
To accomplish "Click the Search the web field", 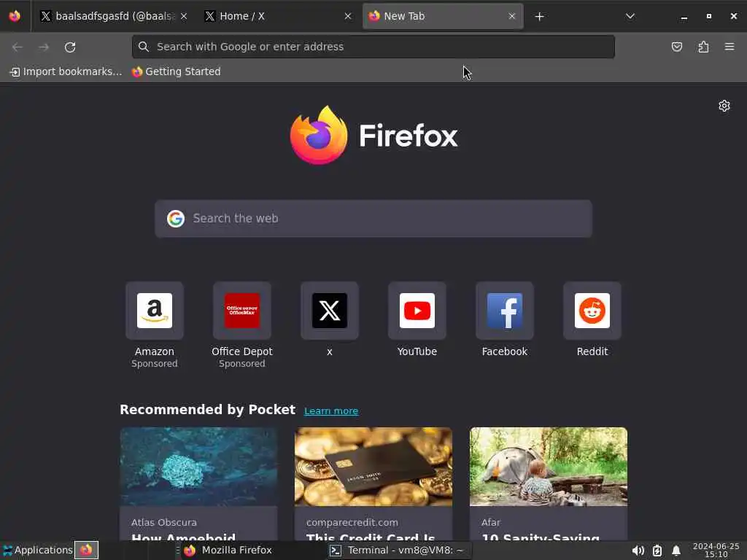I will (373, 219).
